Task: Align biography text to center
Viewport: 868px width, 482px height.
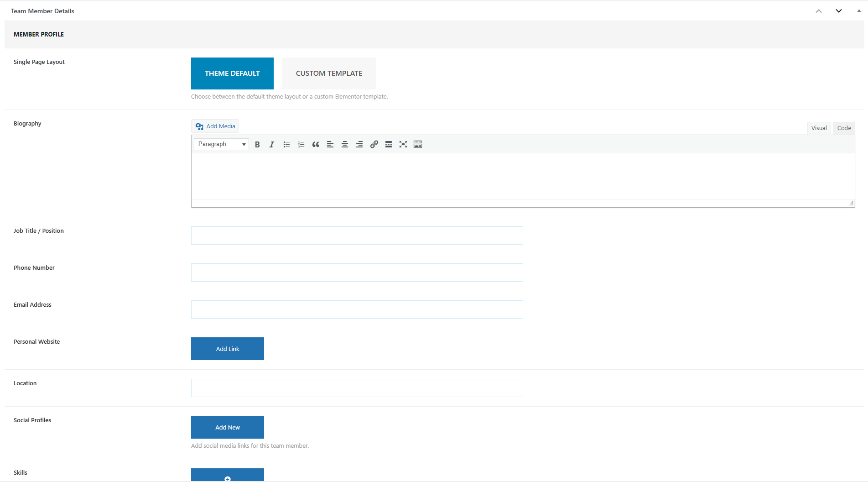Action: [x=345, y=144]
